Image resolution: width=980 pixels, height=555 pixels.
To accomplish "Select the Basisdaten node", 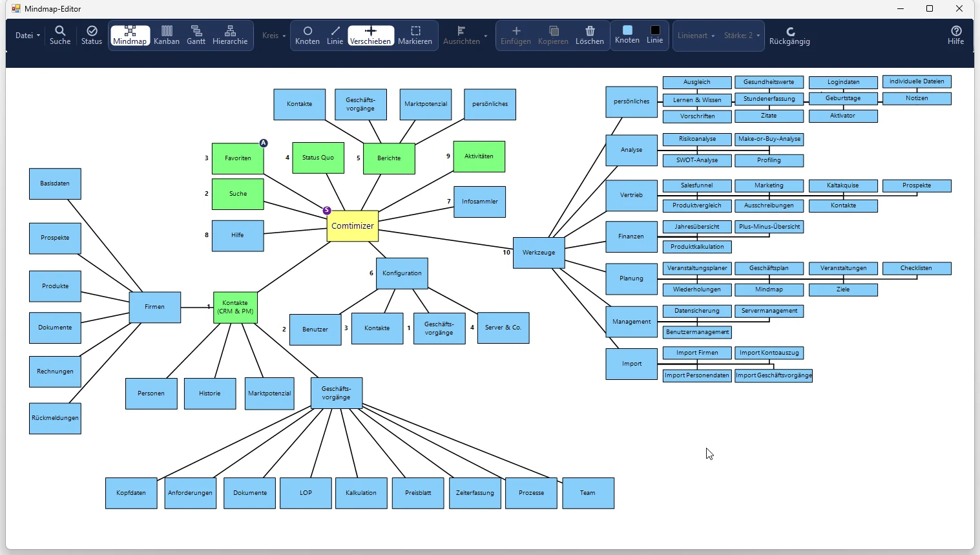I will [55, 183].
